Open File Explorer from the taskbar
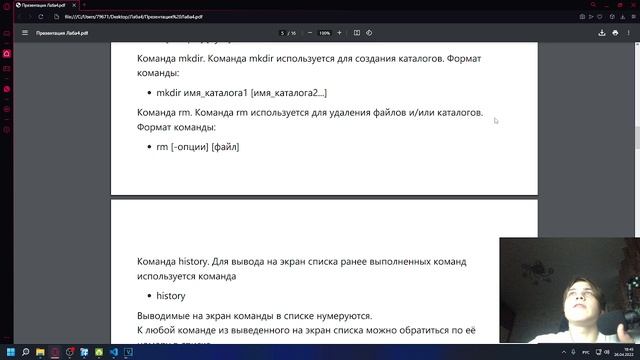 [x=40, y=352]
